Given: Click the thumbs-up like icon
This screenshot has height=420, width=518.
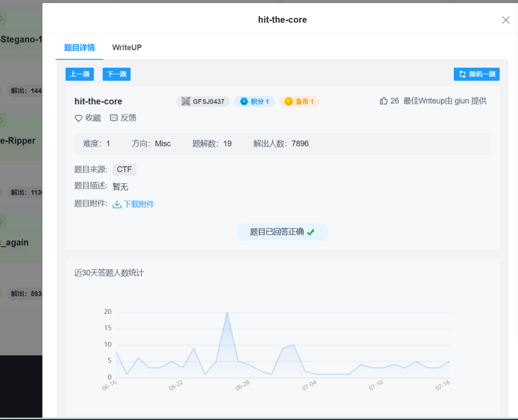Looking at the screenshot, I should pyautogui.click(x=383, y=101).
